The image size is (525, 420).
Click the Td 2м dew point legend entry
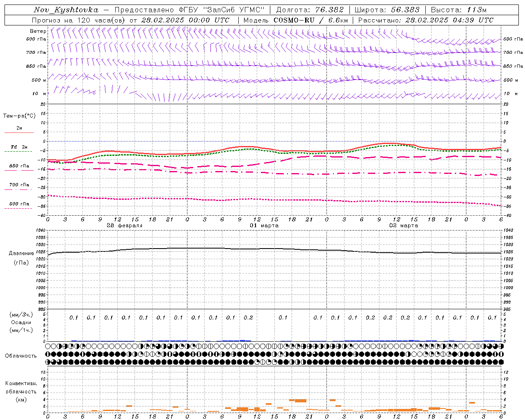click(x=19, y=147)
